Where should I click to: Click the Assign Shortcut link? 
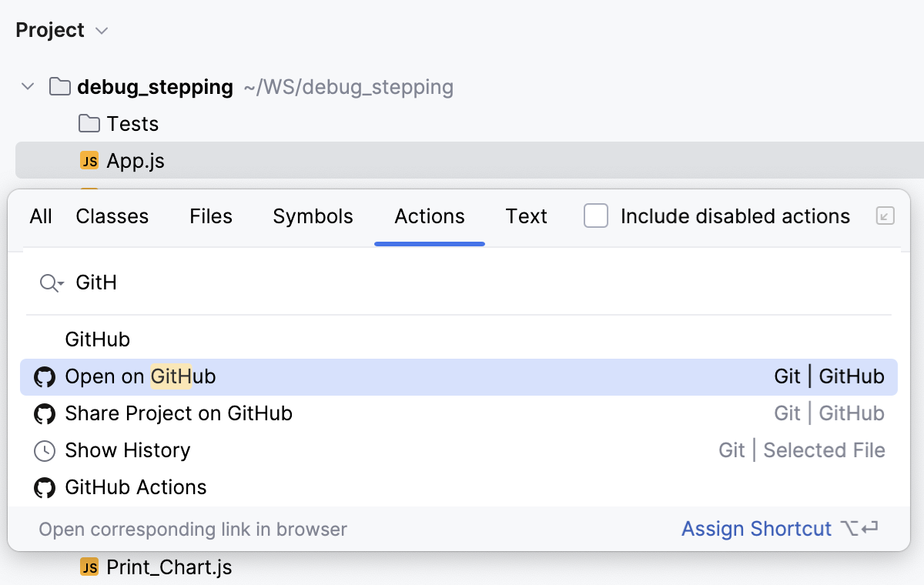coord(755,529)
